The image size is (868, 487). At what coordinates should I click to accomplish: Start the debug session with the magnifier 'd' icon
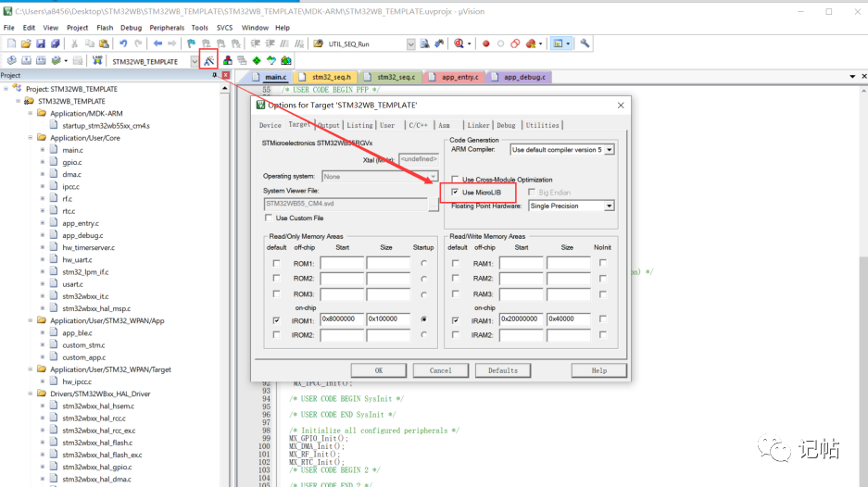pyautogui.click(x=459, y=44)
